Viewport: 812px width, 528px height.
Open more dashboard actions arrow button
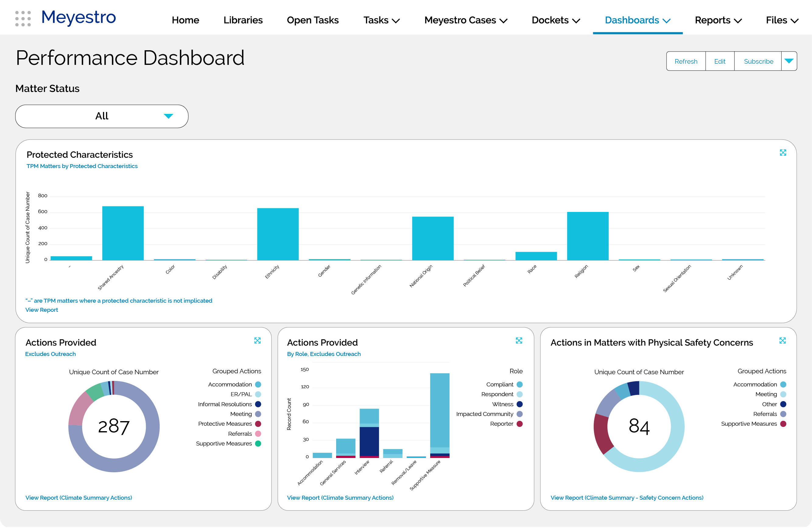(789, 61)
